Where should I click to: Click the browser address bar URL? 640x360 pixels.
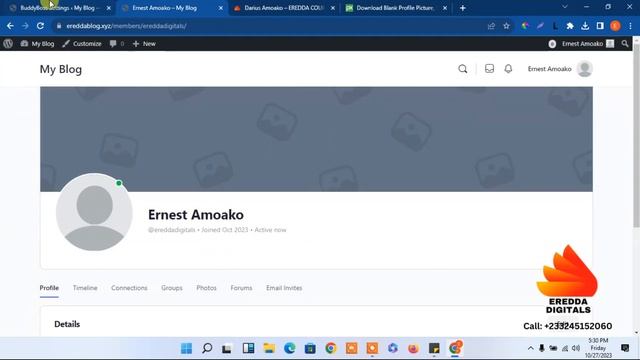point(127,26)
